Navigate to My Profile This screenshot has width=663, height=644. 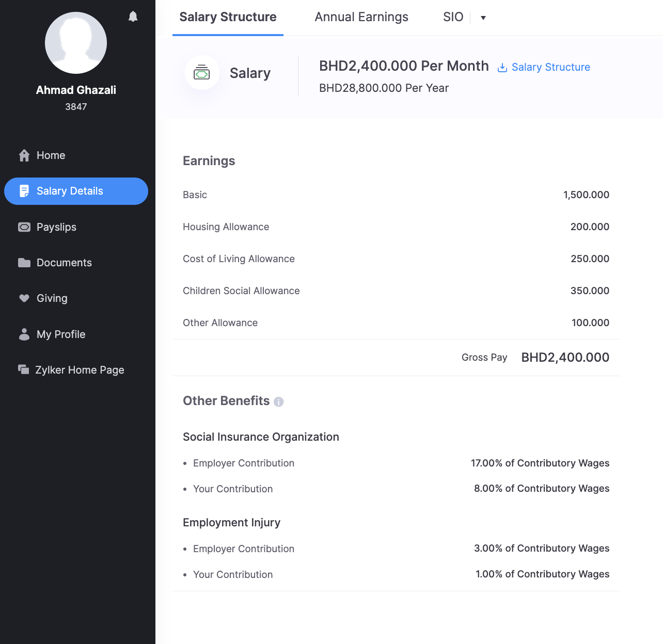coord(61,334)
